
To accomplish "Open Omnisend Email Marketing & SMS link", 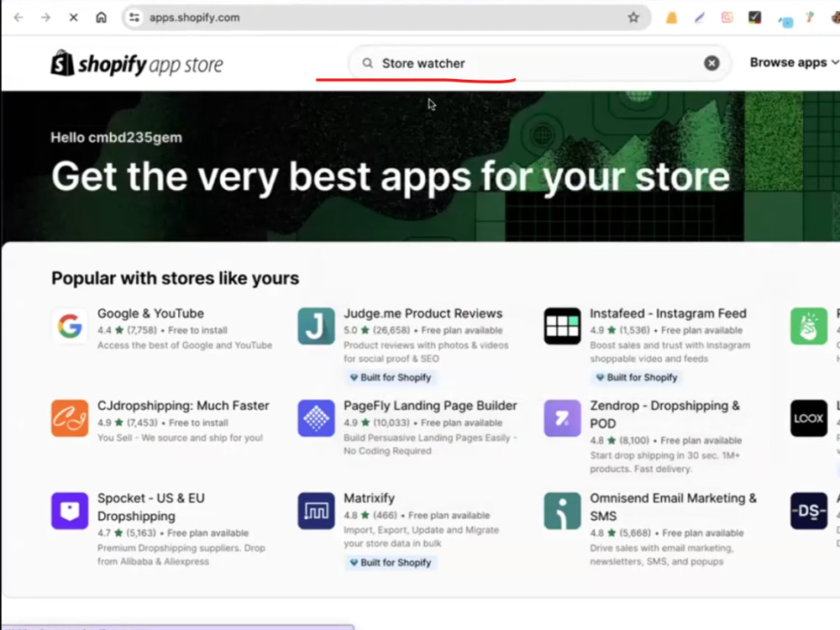I will coord(674,507).
